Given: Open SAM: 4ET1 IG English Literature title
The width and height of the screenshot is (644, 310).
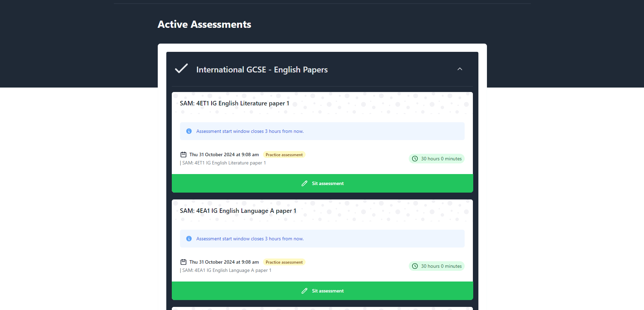Looking at the screenshot, I should click(x=234, y=103).
